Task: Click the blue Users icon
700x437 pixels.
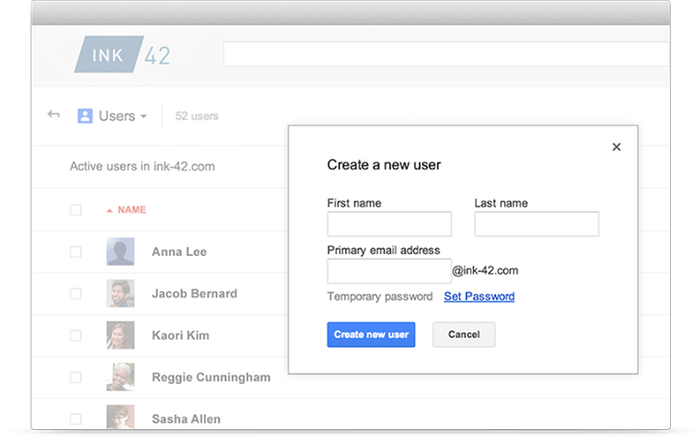Action: 85,116
